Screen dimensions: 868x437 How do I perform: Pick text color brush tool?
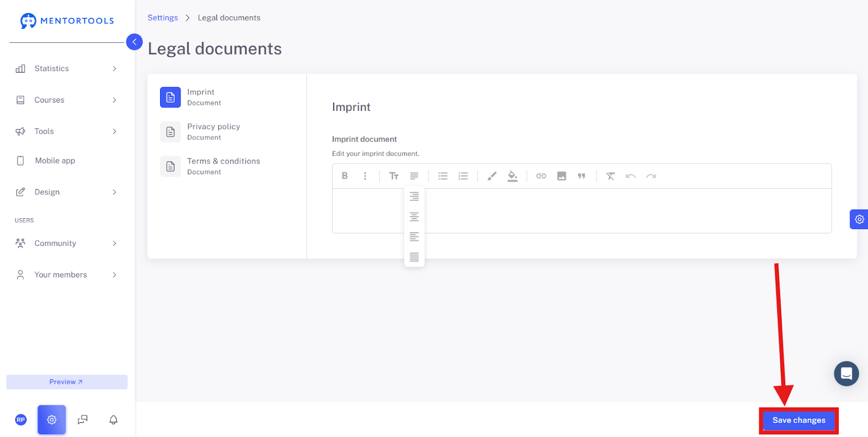[492, 176]
